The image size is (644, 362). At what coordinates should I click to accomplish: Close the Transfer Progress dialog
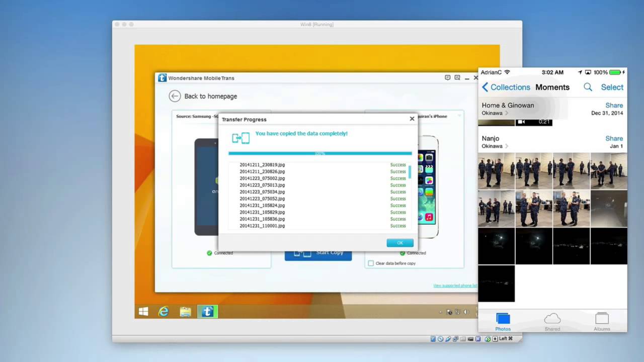tap(412, 119)
